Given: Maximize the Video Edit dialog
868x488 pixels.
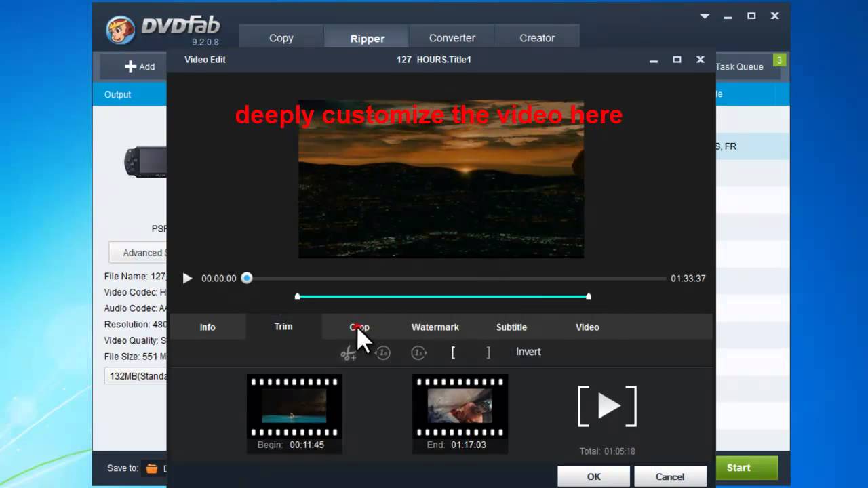Looking at the screenshot, I should pyautogui.click(x=677, y=60).
